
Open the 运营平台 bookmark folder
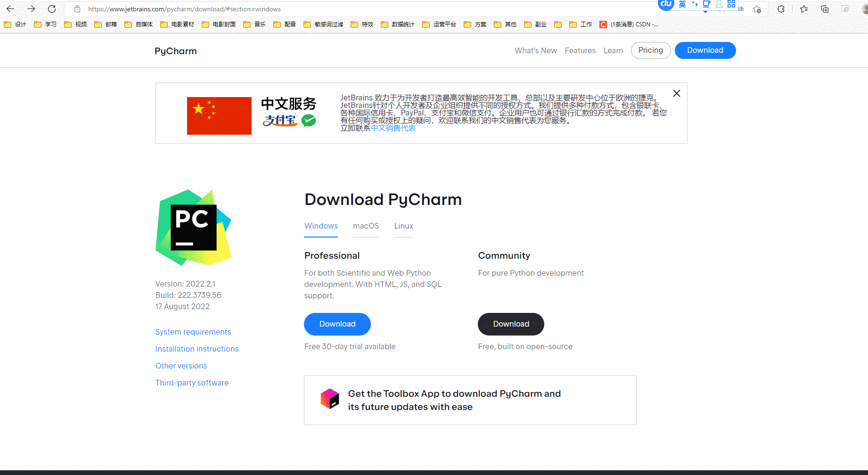pyautogui.click(x=439, y=25)
